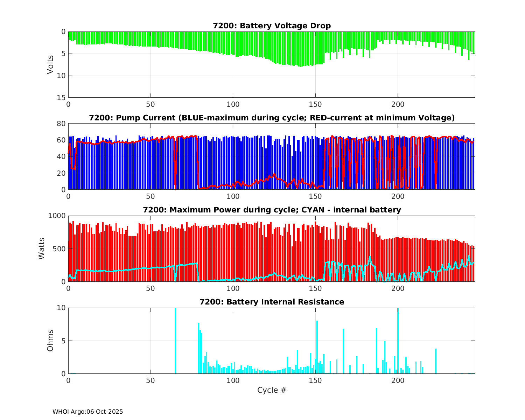Click the 'WHOI Argo:06-Oct-2025' footer text
525x420 pixels.
(87, 412)
